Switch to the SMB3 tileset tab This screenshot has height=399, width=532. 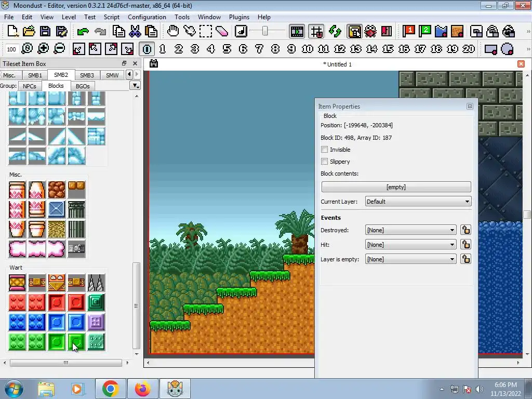87,75
